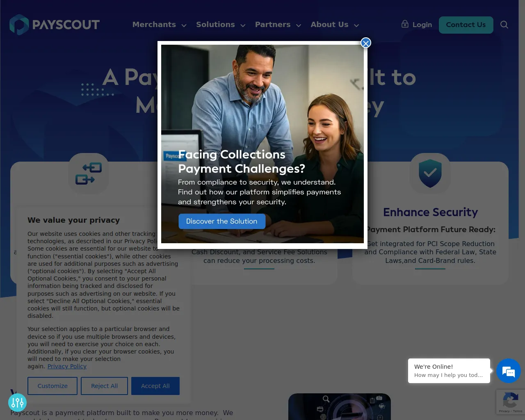Image resolution: width=525 pixels, height=420 pixels.
Task: Accept all optional cookies
Action: (155, 386)
